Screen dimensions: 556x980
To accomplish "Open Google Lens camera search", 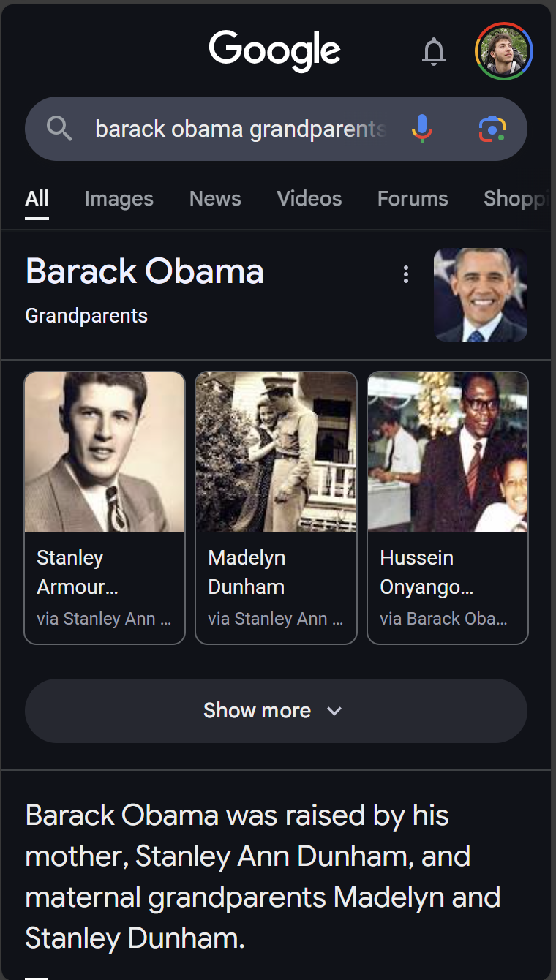I will (x=492, y=129).
